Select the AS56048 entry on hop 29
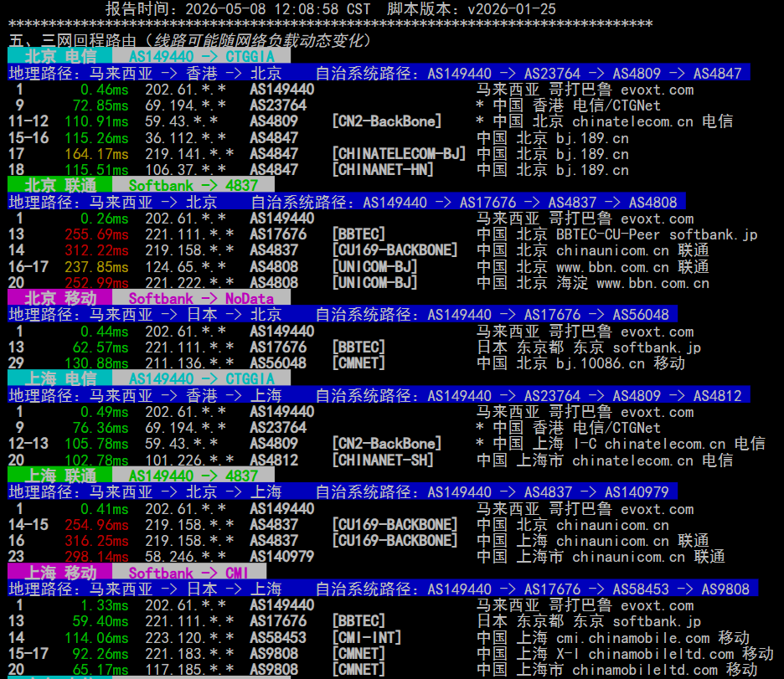The width and height of the screenshot is (784, 679). click(278, 363)
